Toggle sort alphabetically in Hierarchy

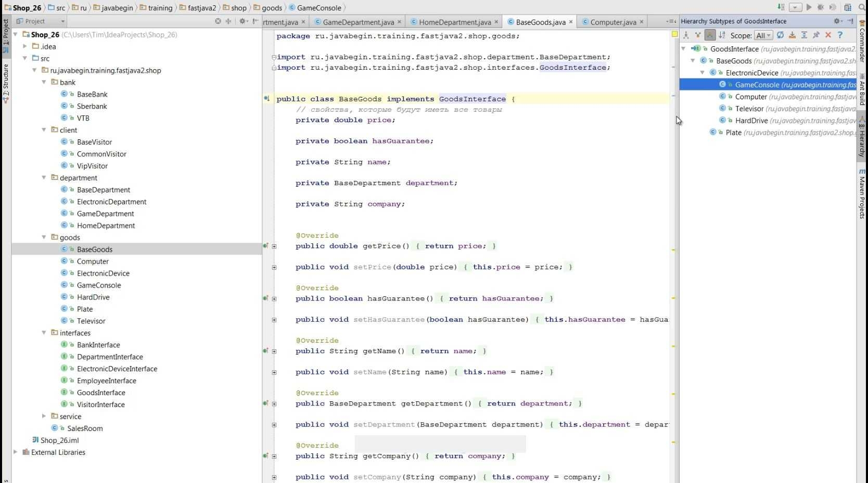point(722,35)
